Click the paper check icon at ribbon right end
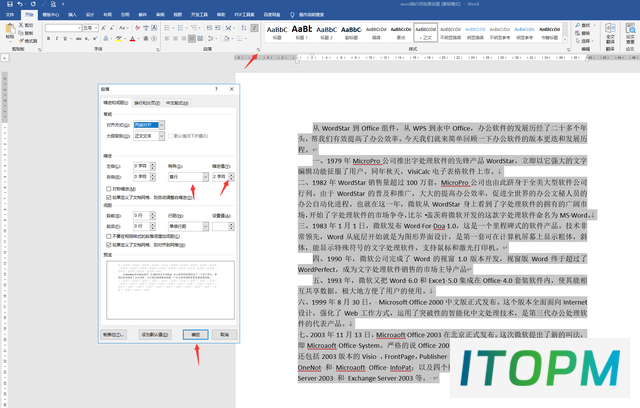This screenshot has width=640, height=408. click(630, 29)
